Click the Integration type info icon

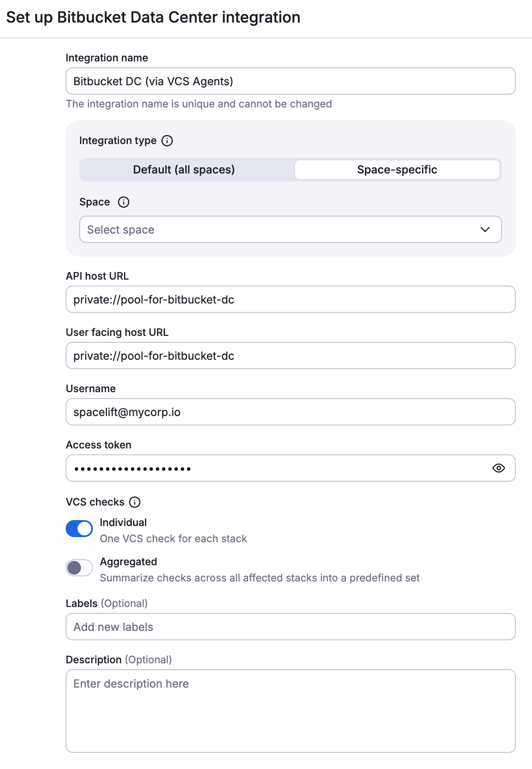(x=167, y=140)
